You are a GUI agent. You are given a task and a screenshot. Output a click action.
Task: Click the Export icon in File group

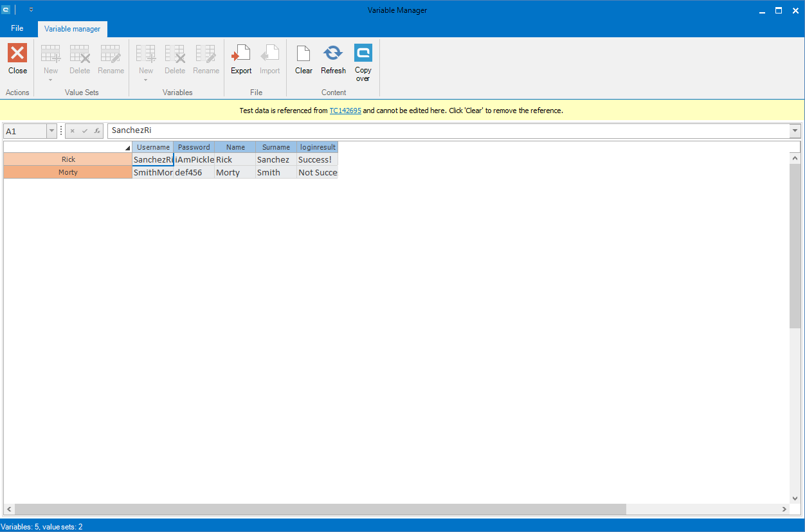point(241,53)
